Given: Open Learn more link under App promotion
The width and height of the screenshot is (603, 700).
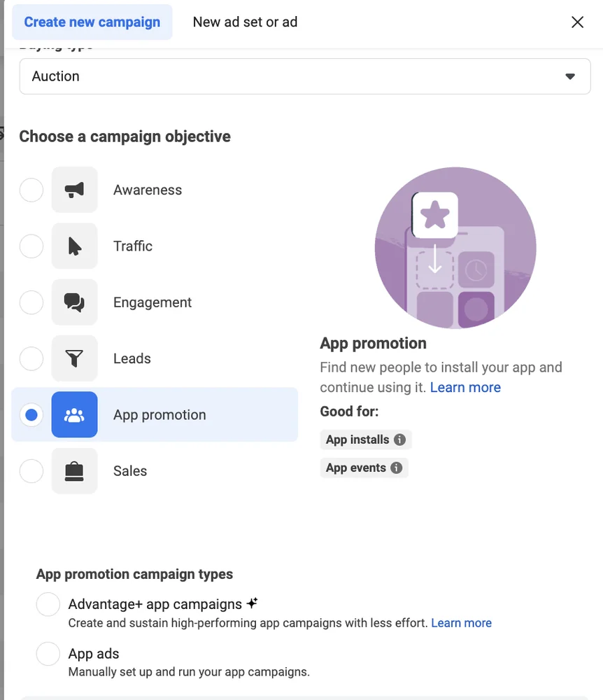Looking at the screenshot, I should coord(465,388).
